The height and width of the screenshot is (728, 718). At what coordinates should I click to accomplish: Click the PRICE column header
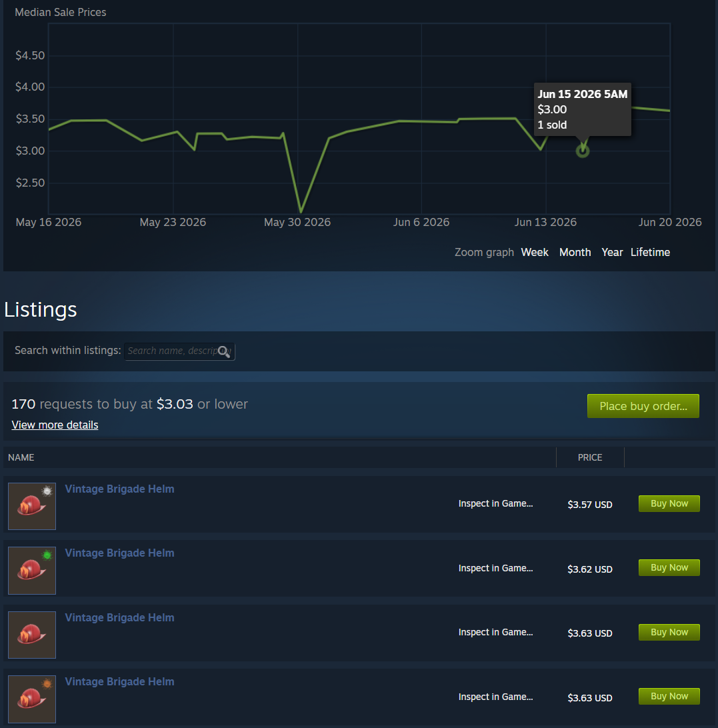pos(590,457)
